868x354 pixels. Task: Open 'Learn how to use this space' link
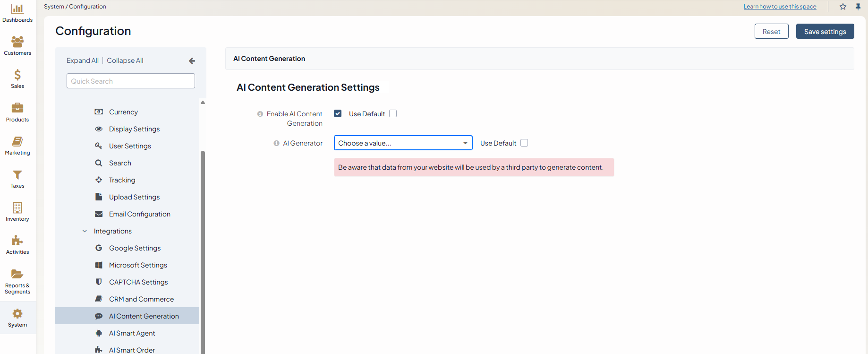tap(780, 7)
